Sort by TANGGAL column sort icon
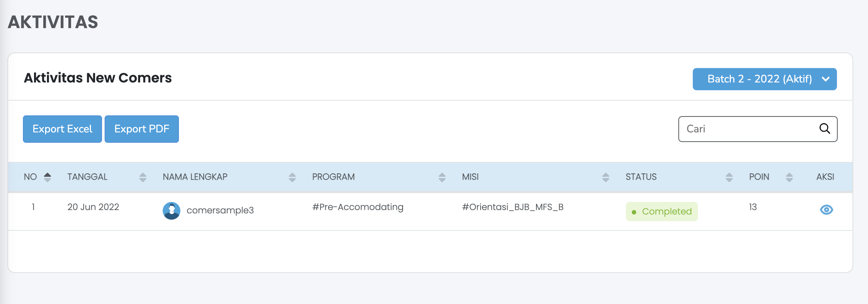This screenshot has width=868, height=304. coord(143,178)
